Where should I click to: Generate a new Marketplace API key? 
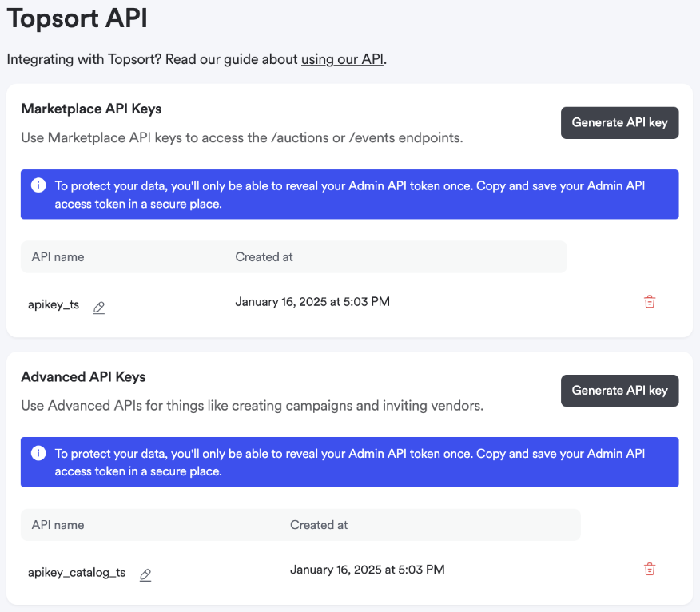point(619,122)
